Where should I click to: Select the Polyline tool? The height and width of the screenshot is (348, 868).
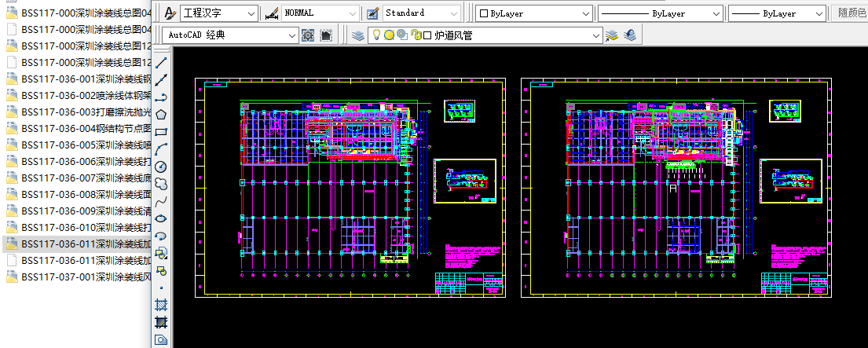click(x=161, y=97)
